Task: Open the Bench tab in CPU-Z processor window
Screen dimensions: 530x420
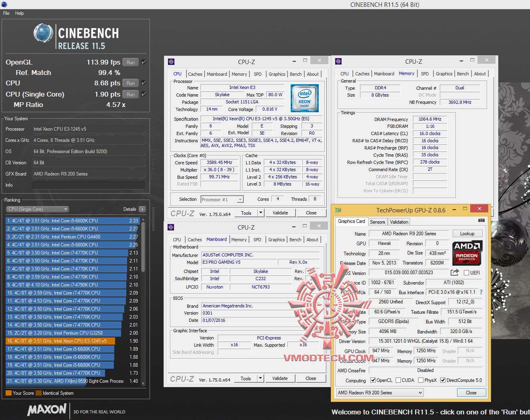Action: 296,74
